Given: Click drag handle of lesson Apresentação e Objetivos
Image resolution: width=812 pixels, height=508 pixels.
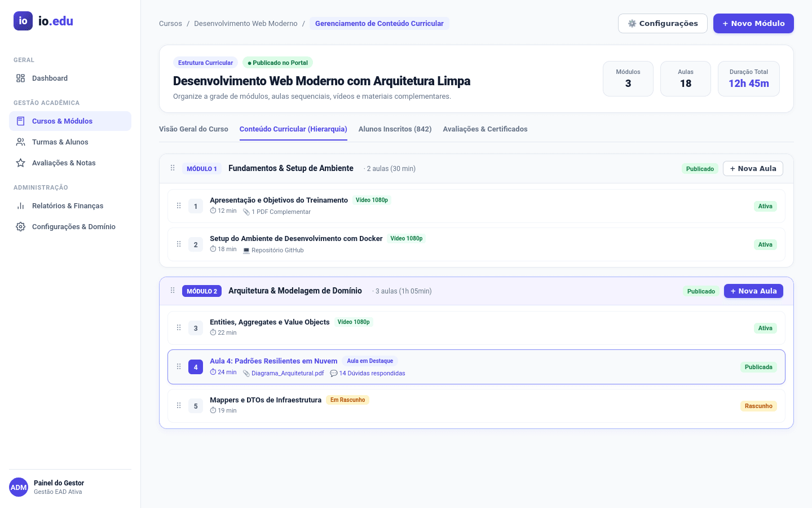Looking at the screenshot, I should (x=179, y=206).
